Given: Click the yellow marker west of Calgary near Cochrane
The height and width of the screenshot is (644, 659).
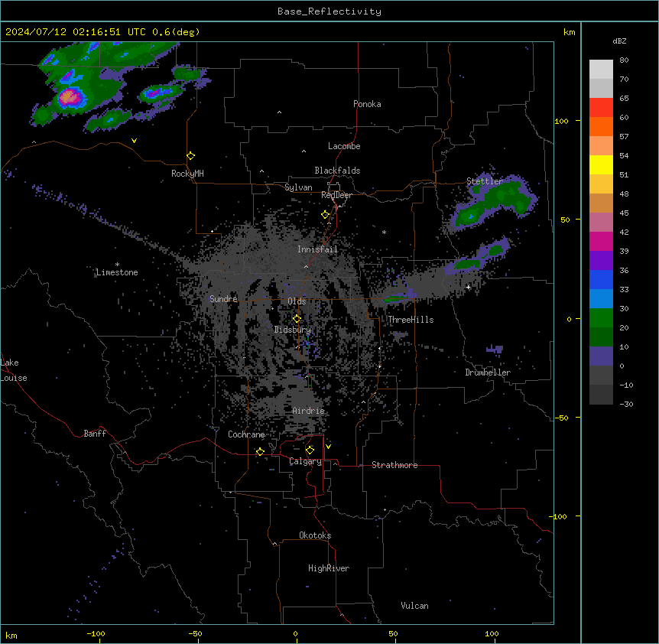Looking at the screenshot, I should tap(260, 451).
